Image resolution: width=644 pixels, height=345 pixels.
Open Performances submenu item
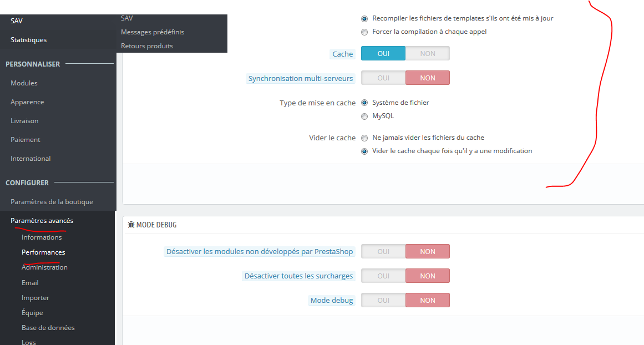coord(43,252)
